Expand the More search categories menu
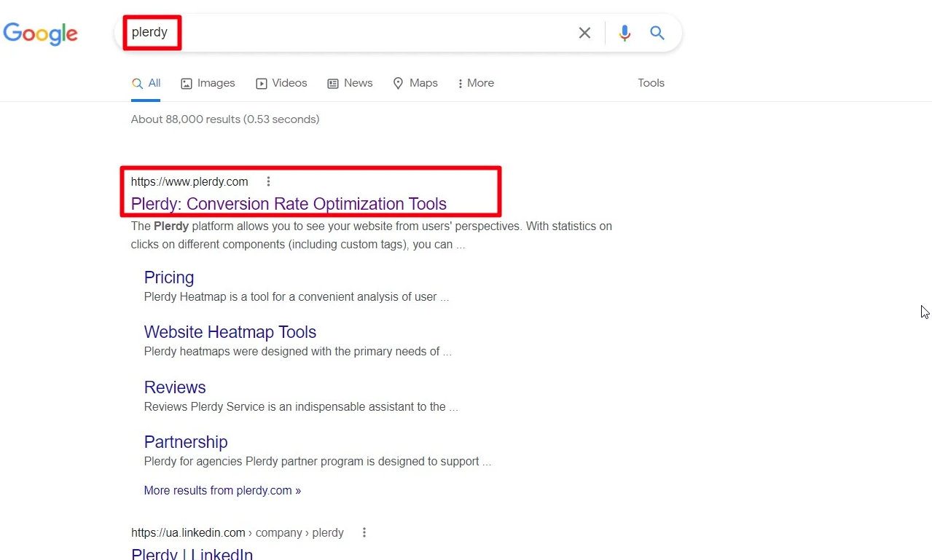Viewport: 932px width, 560px height. coord(475,83)
